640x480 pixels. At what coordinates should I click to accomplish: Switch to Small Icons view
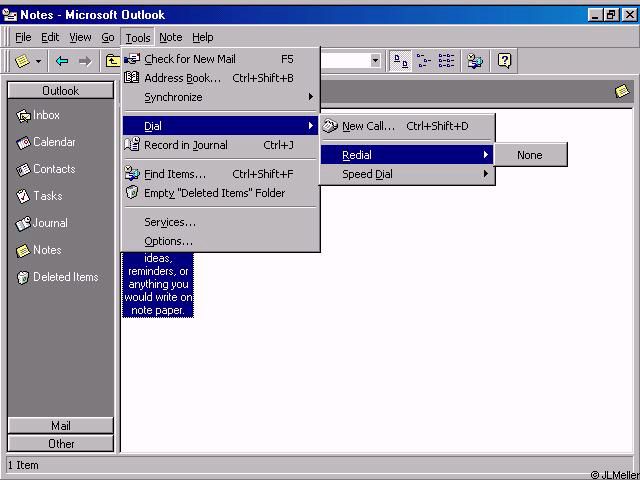424,61
